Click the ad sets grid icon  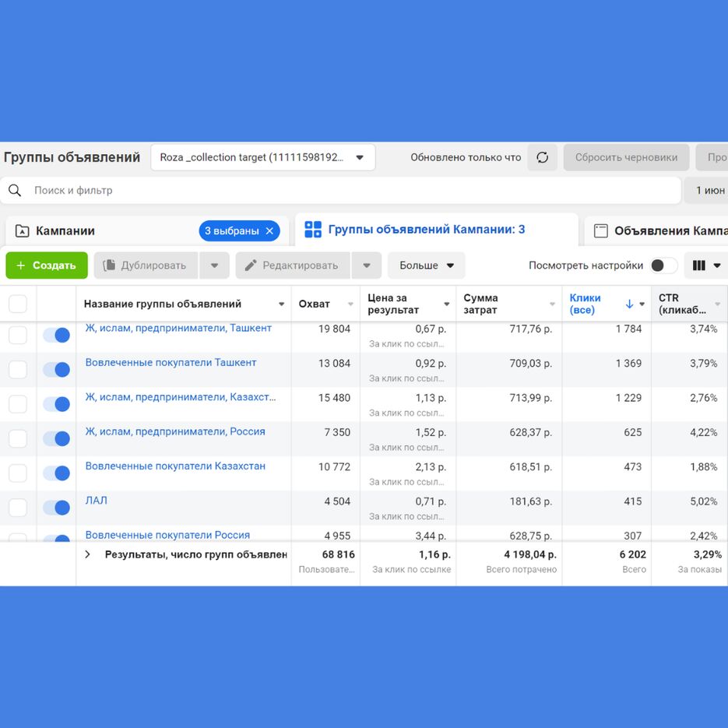click(x=313, y=230)
